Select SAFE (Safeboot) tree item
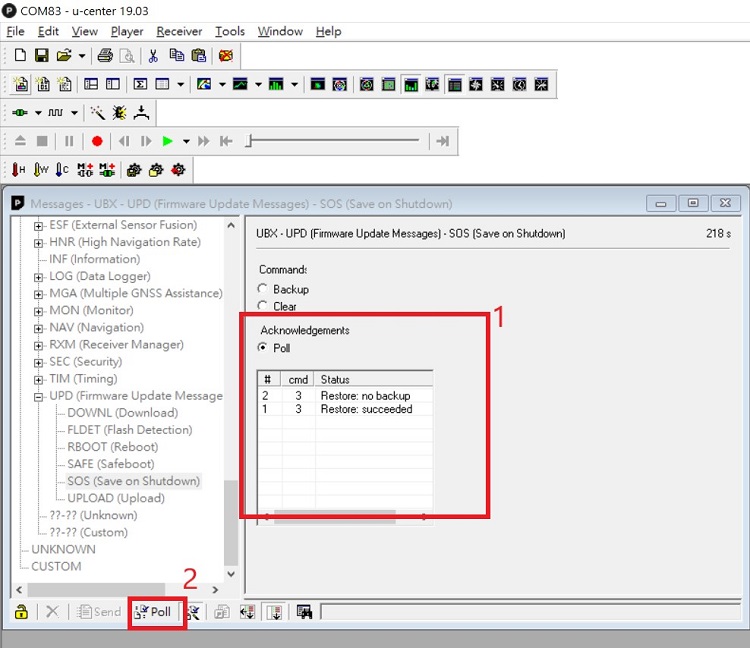 pos(110,464)
